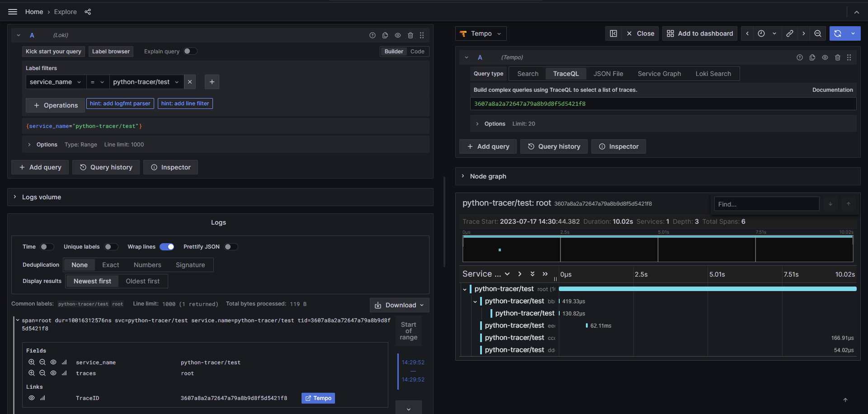The width and height of the screenshot is (868, 414).
Task: Click the help icon in Tempo query row
Action: 800,57
